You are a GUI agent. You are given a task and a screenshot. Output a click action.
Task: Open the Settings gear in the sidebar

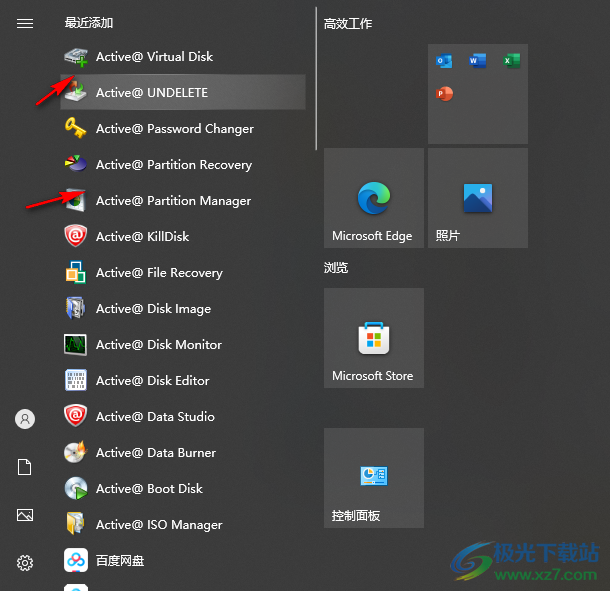tap(25, 563)
